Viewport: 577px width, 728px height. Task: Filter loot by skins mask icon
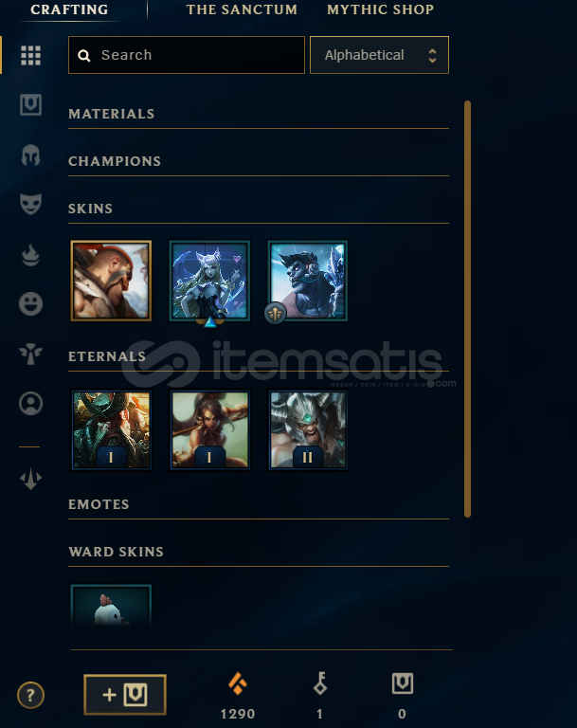tap(30, 205)
